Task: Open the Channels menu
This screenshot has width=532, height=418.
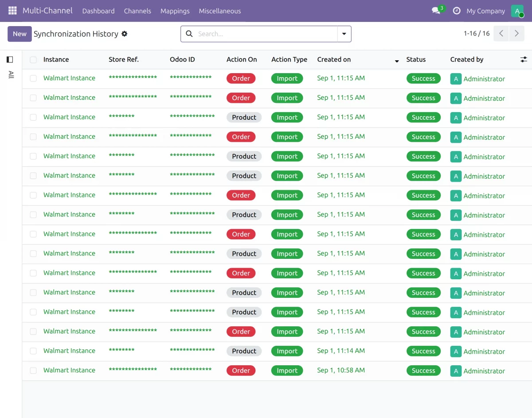Action: click(x=137, y=11)
